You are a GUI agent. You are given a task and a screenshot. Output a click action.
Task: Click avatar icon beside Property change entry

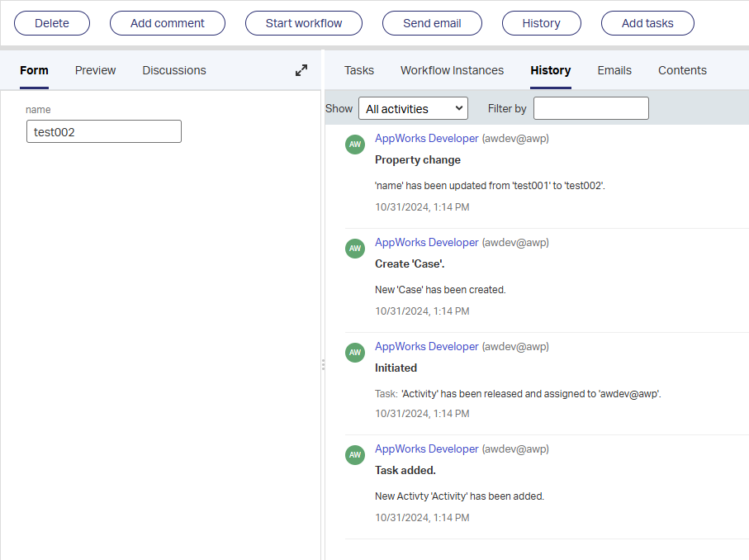pyautogui.click(x=355, y=144)
